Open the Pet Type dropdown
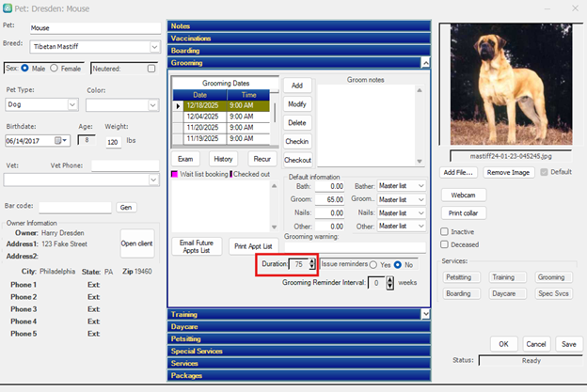Image resolution: width=587 pixels, height=392 pixels. (72, 104)
